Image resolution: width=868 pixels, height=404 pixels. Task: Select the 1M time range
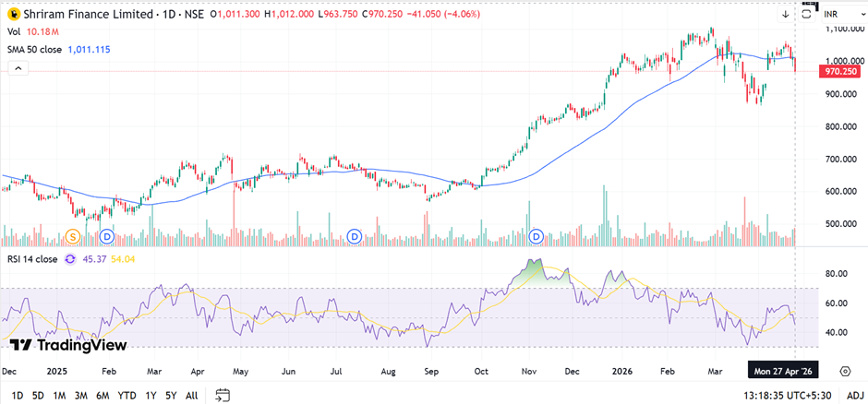coord(59,395)
